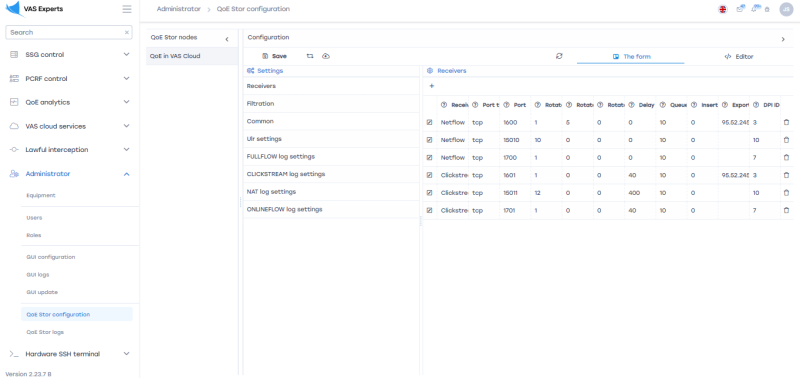Viewport: 800px width, 378px height.
Task: Collapse the QoE Stor nodes panel
Action: point(227,39)
